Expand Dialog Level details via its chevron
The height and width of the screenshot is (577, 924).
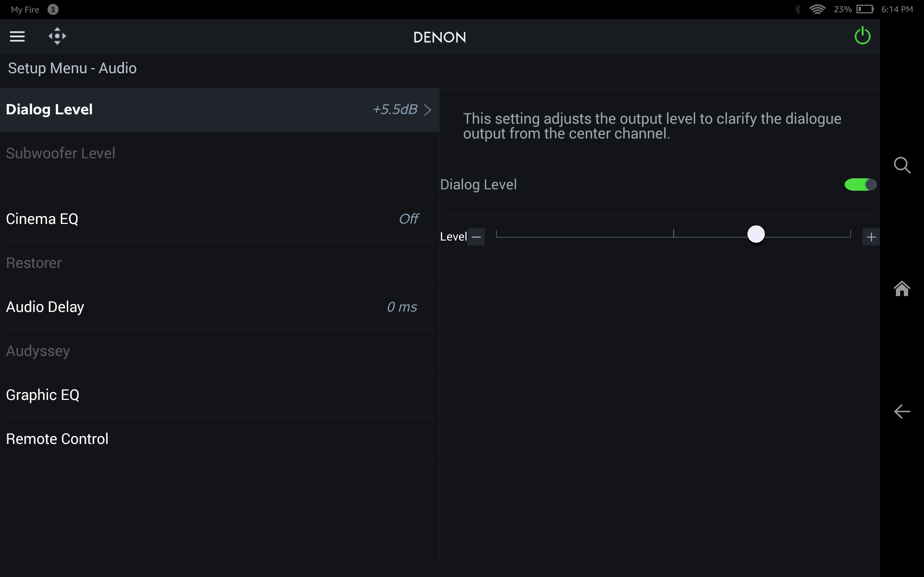coord(428,110)
